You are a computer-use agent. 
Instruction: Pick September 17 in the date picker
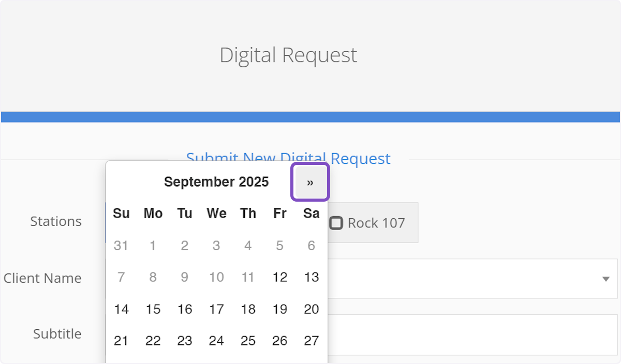(x=216, y=309)
